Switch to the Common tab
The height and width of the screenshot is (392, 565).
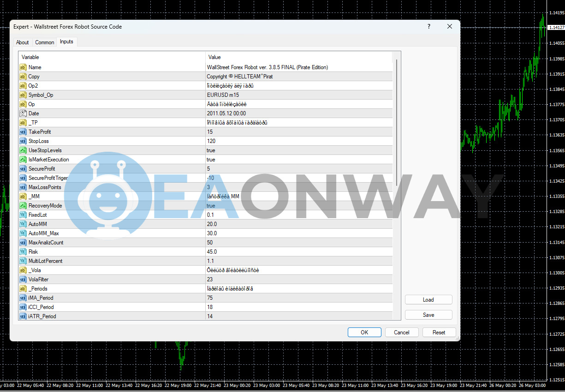click(45, 42)
